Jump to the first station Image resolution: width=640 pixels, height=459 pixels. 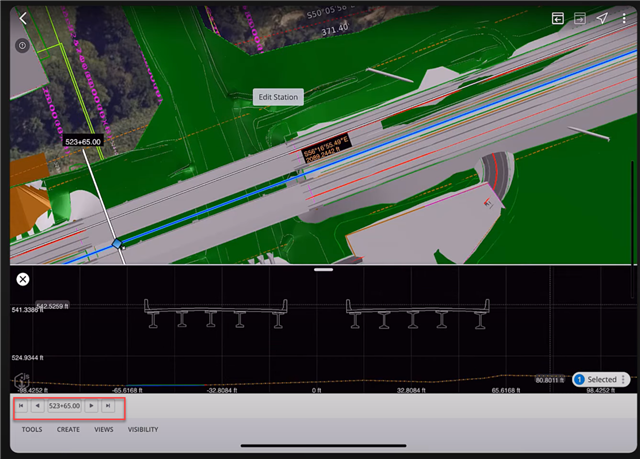pos(22,406)
